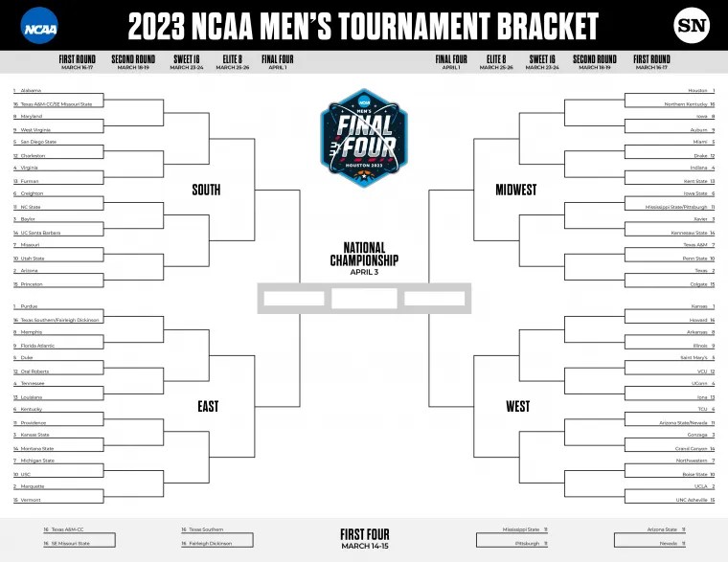Click the SOUTH region label
728x562 pixels.
pyautogui.click(x=206, y=190)
